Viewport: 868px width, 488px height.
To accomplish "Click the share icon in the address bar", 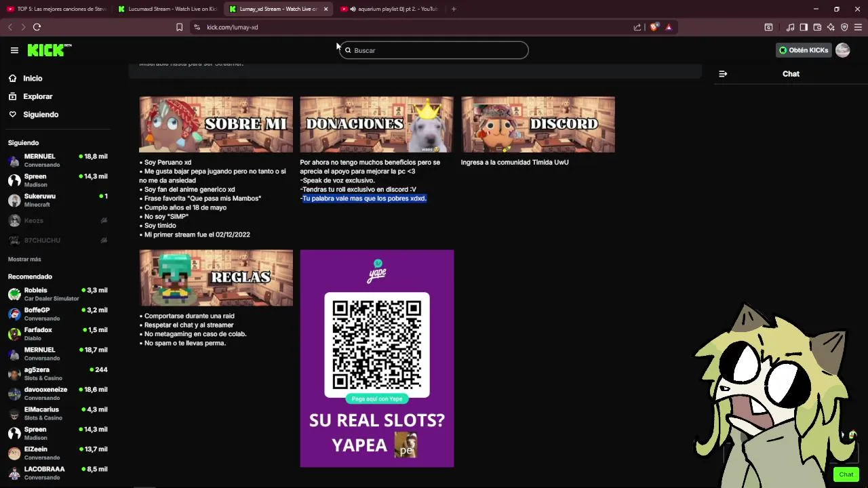I will [x=637, y=27].
